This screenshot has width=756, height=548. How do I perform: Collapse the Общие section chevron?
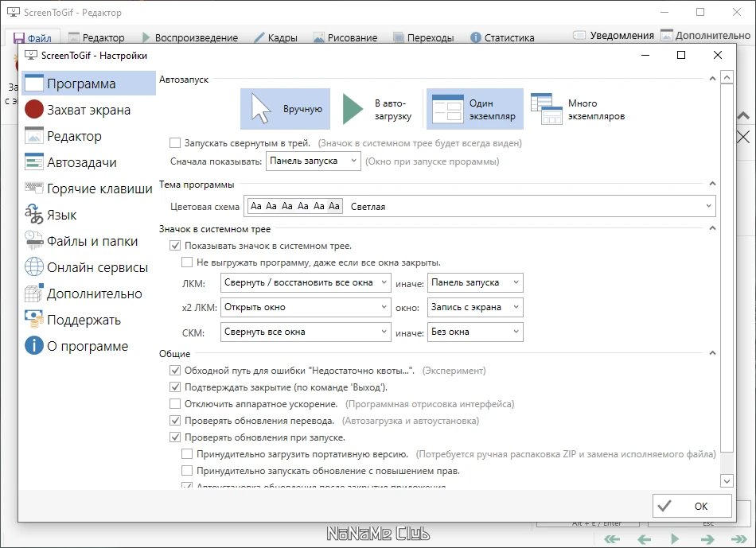712,353
